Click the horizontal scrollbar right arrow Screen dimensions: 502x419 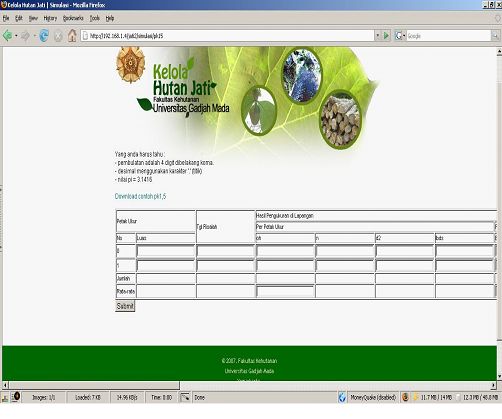click(x=493, y=385)
